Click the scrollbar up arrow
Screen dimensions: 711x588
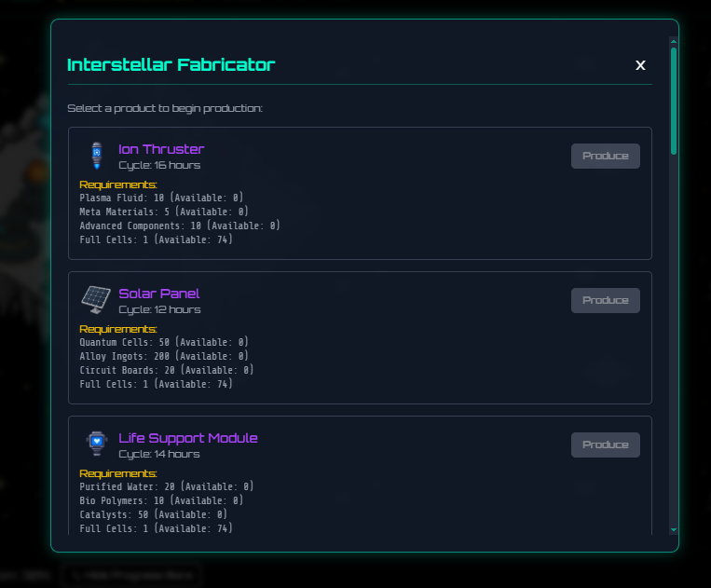pos(674,42)
